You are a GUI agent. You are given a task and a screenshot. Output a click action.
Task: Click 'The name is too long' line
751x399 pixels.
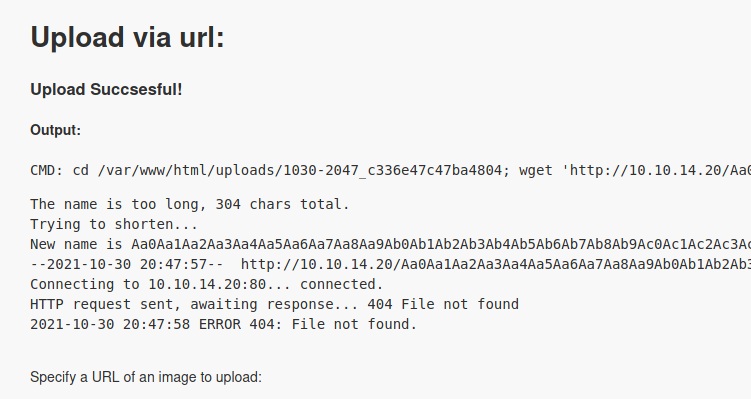pos(190,204)
